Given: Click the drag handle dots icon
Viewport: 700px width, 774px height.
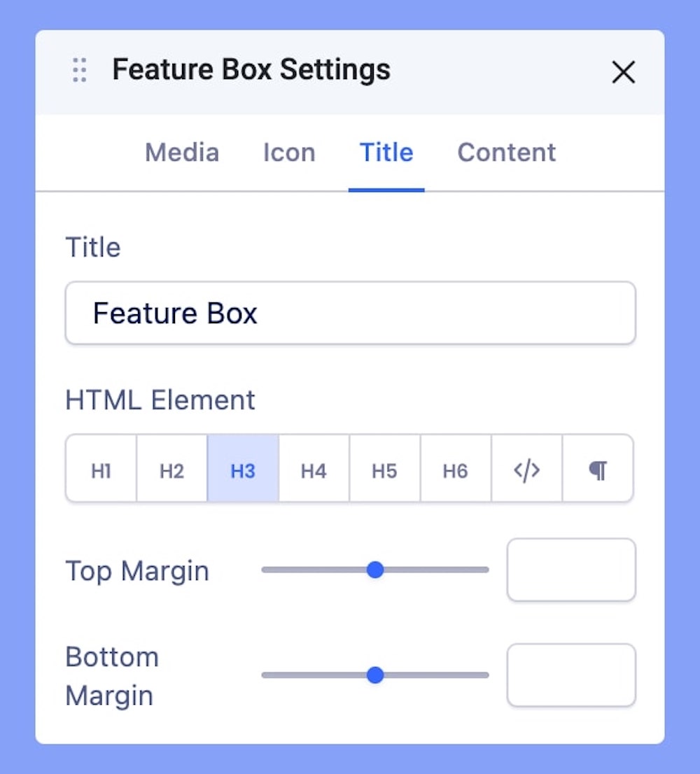Looking at the screenshot, I should tap(80, 71).
